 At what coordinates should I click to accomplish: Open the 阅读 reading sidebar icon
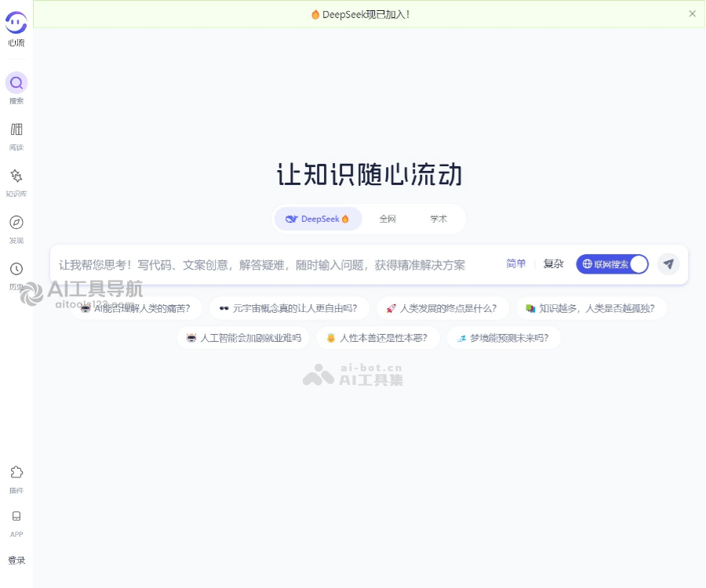tap(16, 129)
